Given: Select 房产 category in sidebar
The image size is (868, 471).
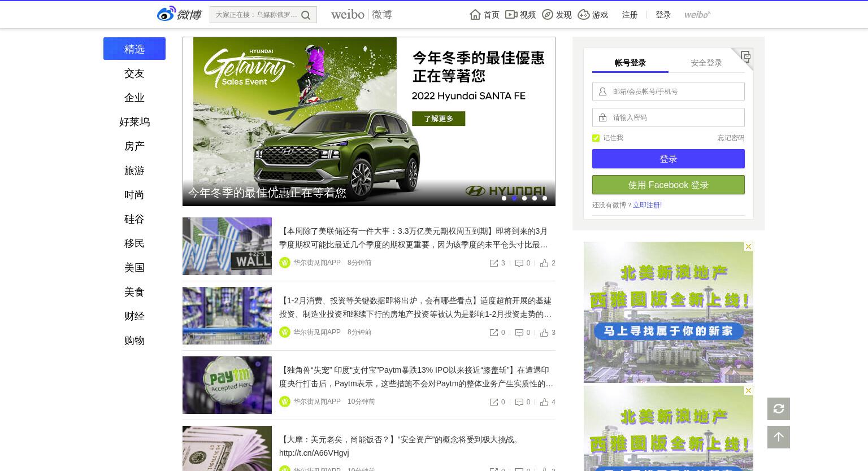Looking at the screenshot, I should click(134, 146).
